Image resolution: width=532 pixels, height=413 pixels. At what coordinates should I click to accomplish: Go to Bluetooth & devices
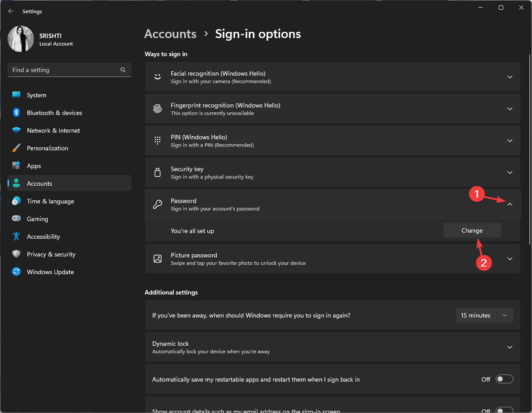69,113
